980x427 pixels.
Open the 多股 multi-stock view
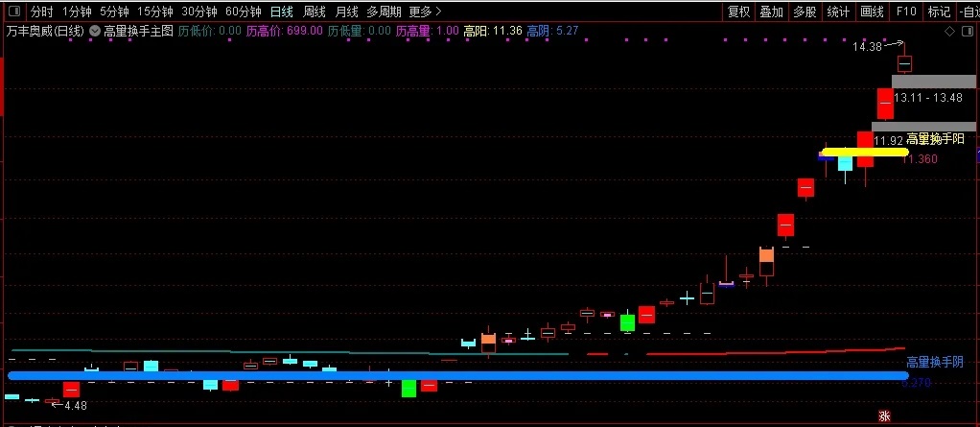(805, 12)
